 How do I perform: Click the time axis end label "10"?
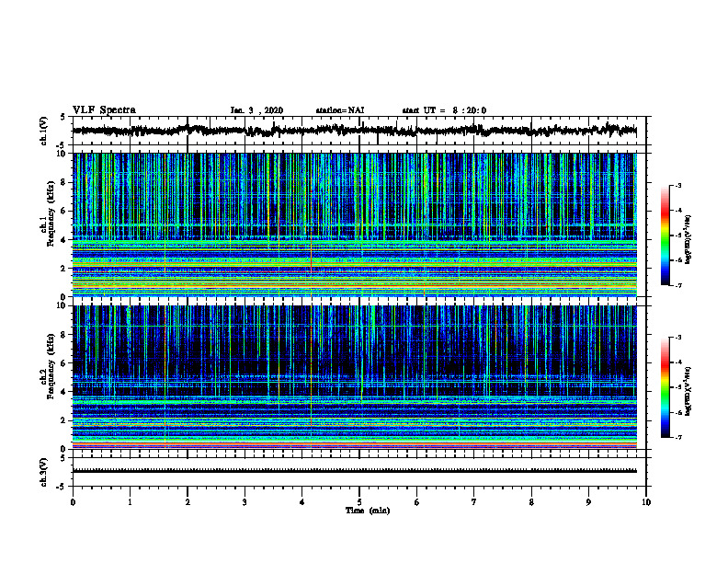point(646,502)
